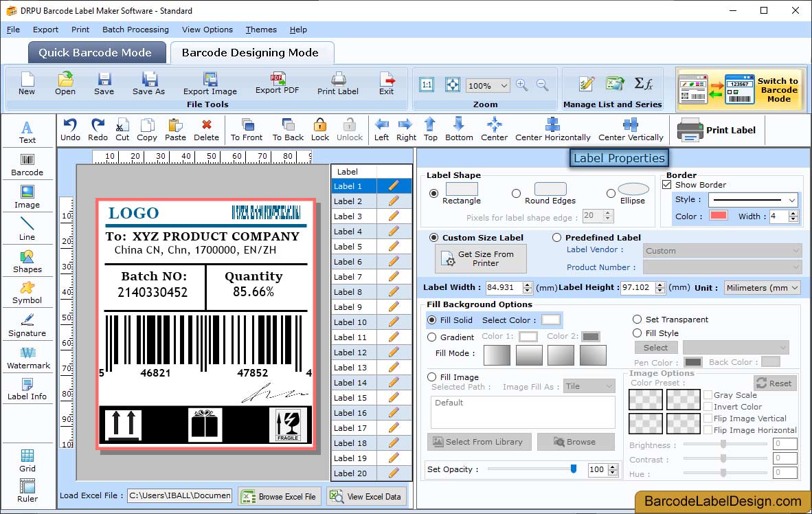Increase Label Height stepper
The height and width of the screenshot is (514, 812).
tap(659, 284)
